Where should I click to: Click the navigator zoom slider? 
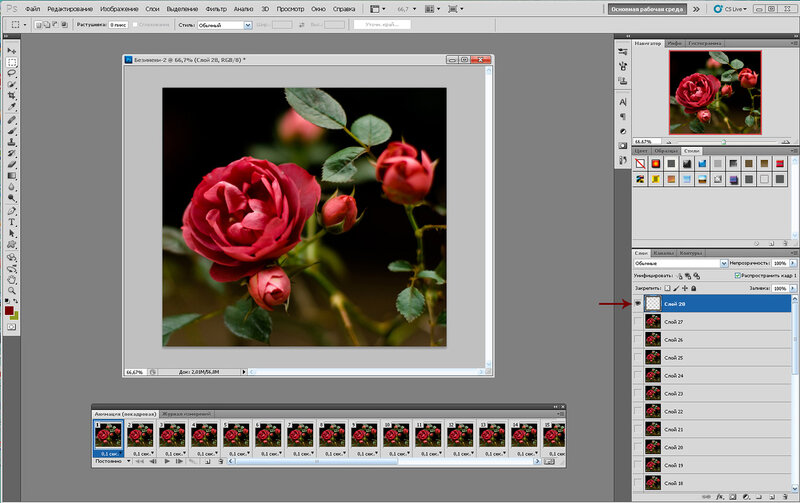point(724,142)
